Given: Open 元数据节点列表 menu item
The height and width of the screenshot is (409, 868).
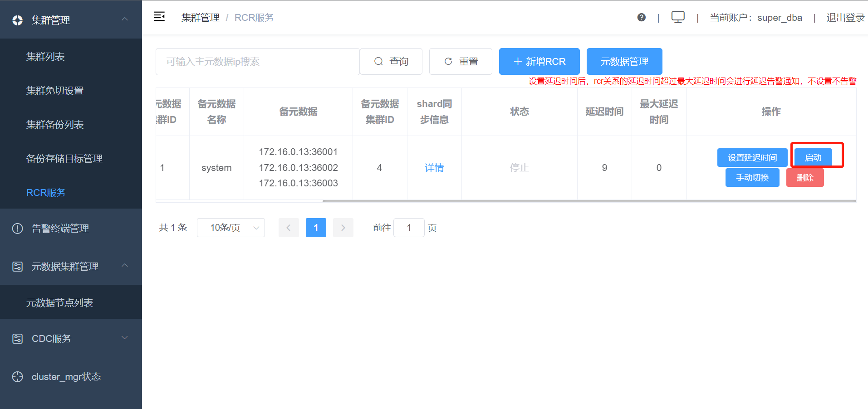Looking at the screenshot, I should coord(71,302).
